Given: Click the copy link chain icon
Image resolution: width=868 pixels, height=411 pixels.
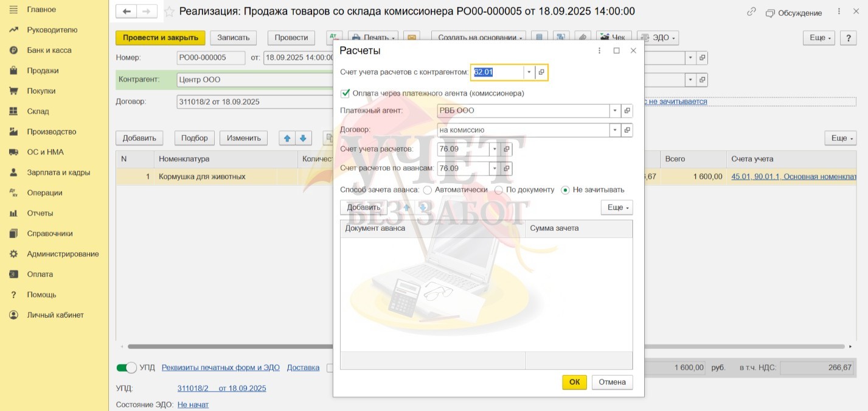Looking at the screenshot, I should 751,12.
